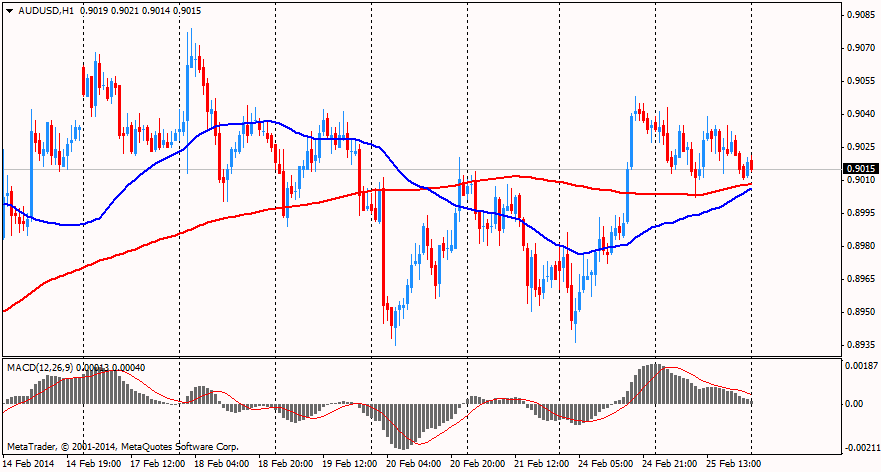Click the -0.00121 MACD scale value

click(860, 447)
